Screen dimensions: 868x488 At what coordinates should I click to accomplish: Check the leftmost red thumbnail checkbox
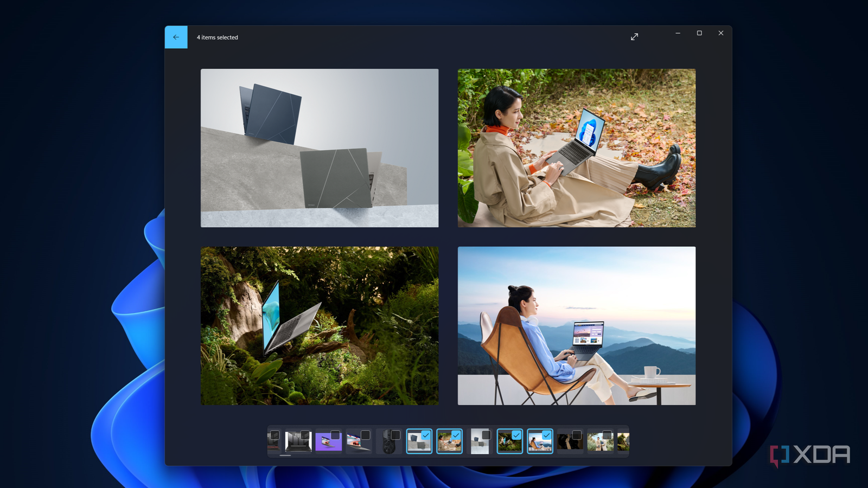tap(275, 434)
